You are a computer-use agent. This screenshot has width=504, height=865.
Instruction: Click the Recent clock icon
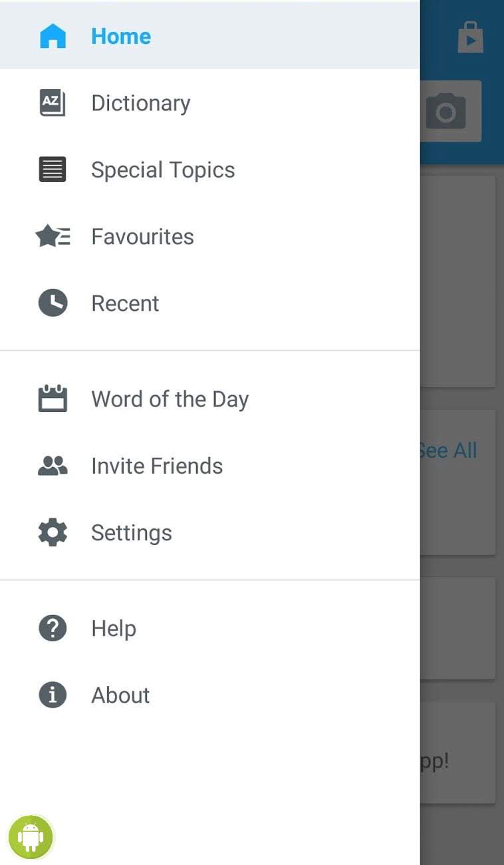[x=53, y=303]
